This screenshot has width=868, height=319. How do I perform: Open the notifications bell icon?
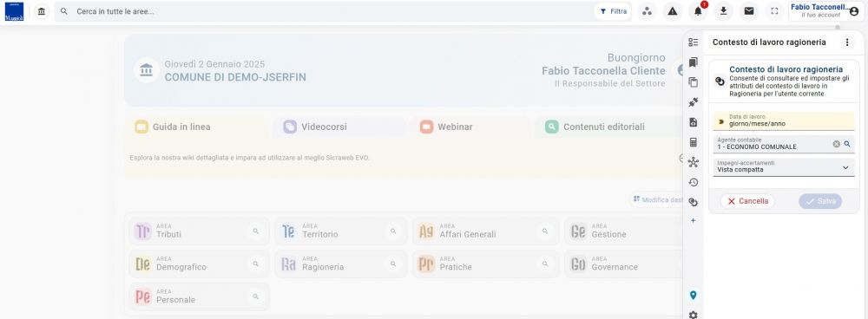tap(698, 11)
